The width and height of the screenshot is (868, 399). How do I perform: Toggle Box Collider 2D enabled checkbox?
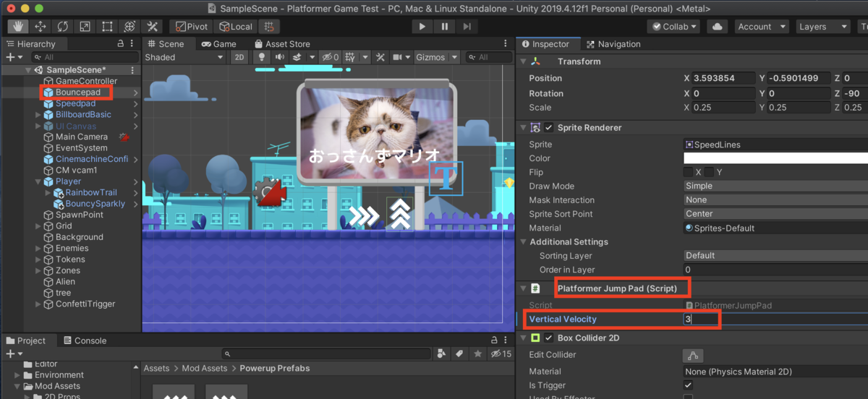point(549,338)
